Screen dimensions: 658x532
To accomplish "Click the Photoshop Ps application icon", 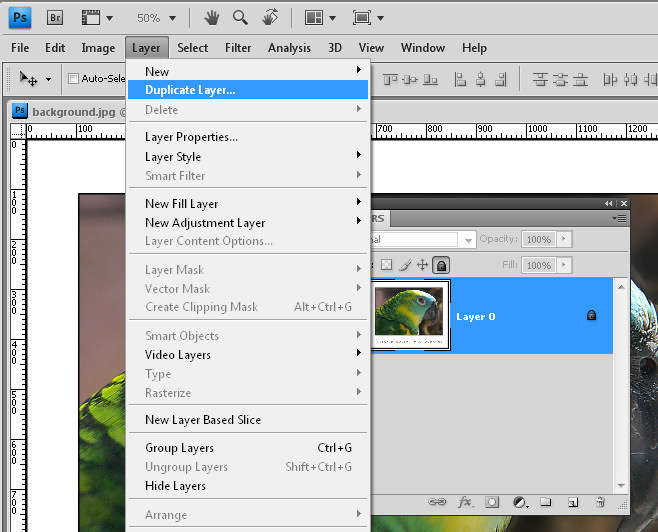I will click(20, 18).
